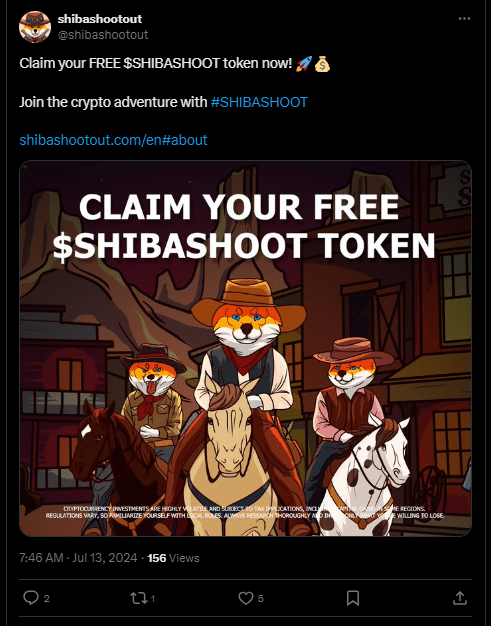
Task: Open the shibashootout.com/en#about link
Action: (x=113, y=140)
